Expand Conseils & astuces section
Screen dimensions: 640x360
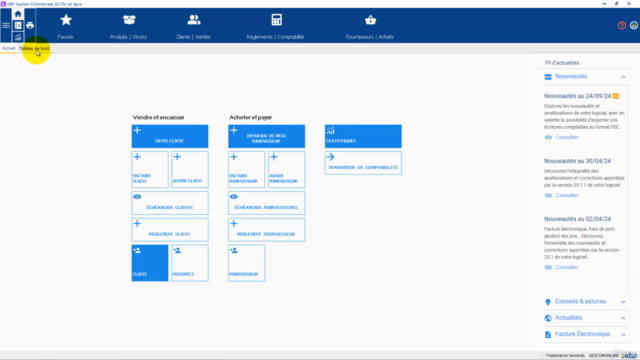[623, 302]
